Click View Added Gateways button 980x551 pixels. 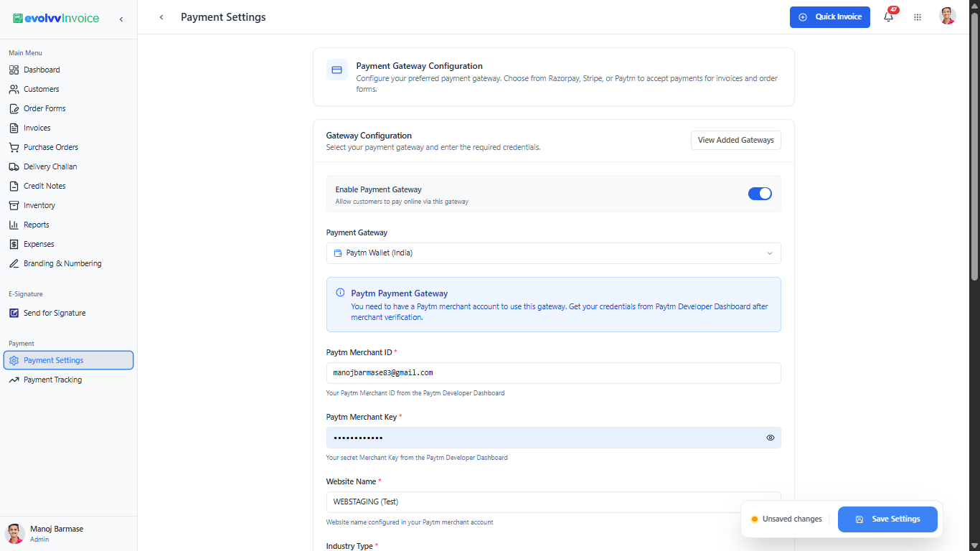736,140
